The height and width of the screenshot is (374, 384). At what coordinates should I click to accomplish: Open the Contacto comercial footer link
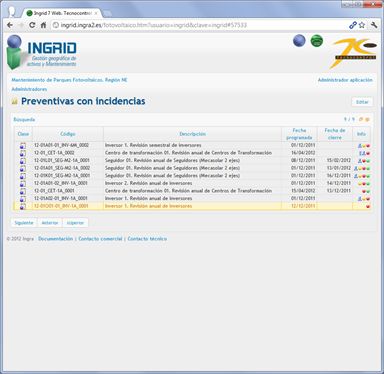pos(100,239)
